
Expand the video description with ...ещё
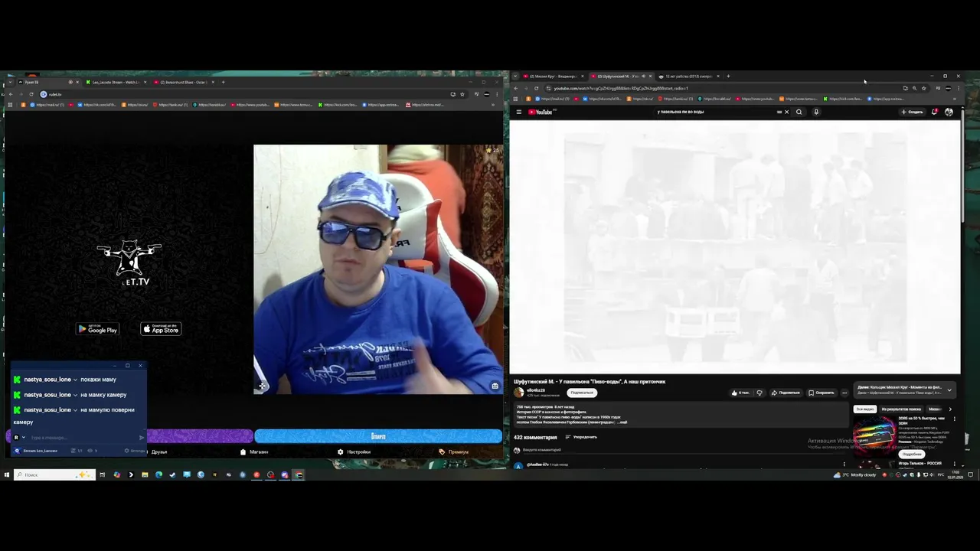click(x=622, y=422)
